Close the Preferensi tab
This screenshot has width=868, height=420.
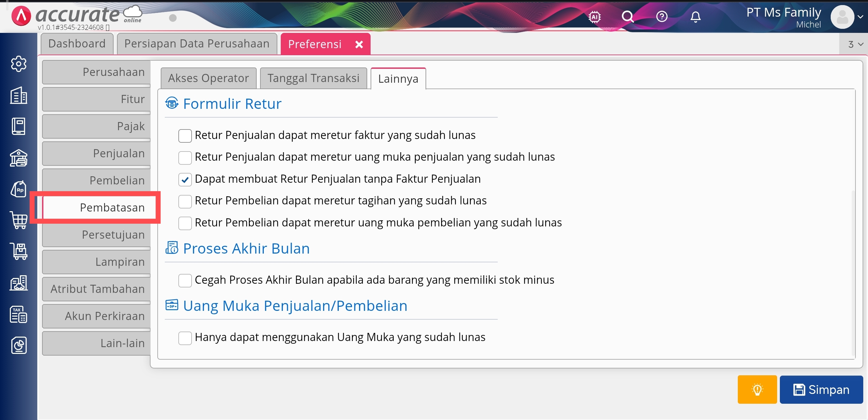coord(359,44)
